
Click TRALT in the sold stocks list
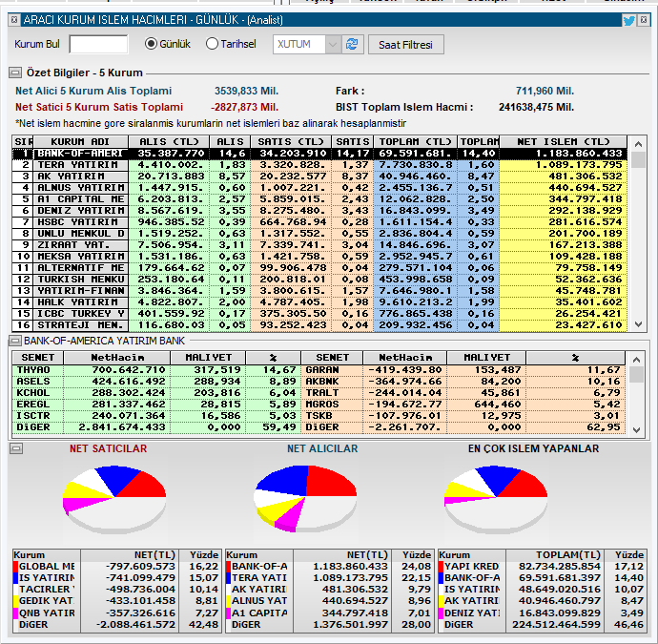(322, 393)
